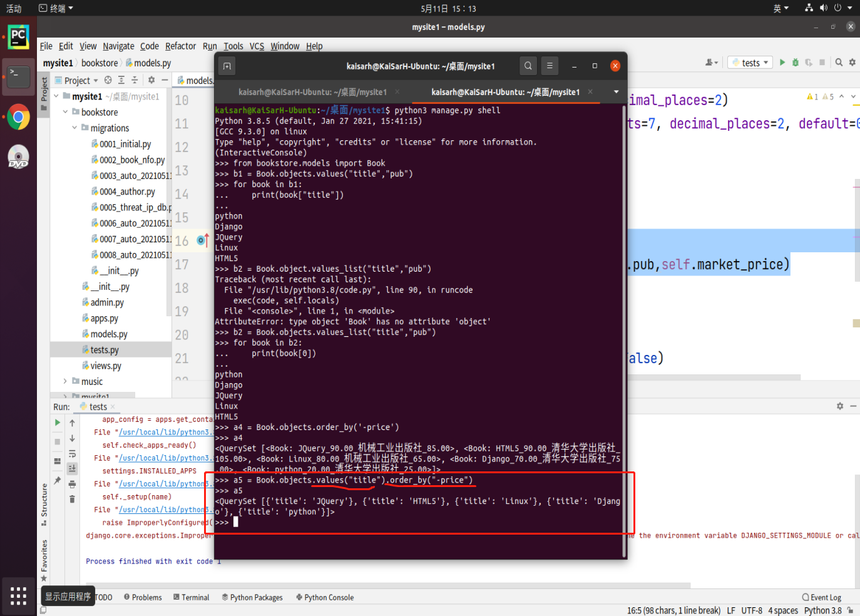Collapse the migrations folder
860x616 pixels.
coord(74,128)
